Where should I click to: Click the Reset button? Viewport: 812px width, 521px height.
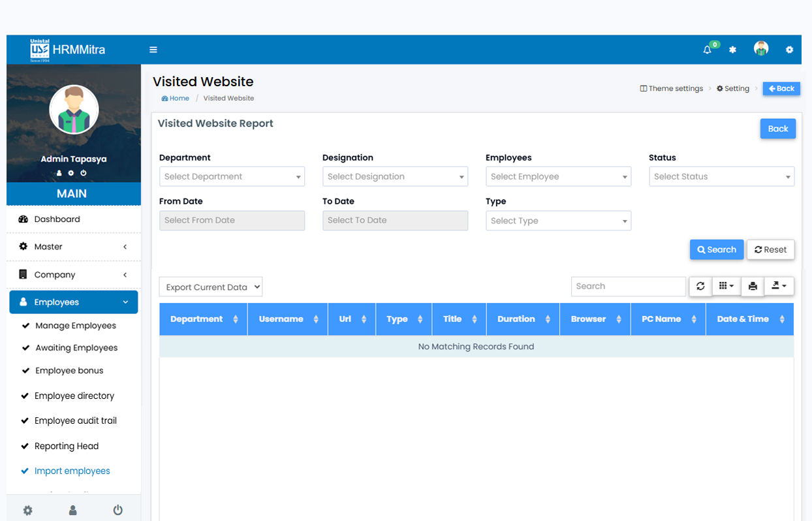click(770, 249)
